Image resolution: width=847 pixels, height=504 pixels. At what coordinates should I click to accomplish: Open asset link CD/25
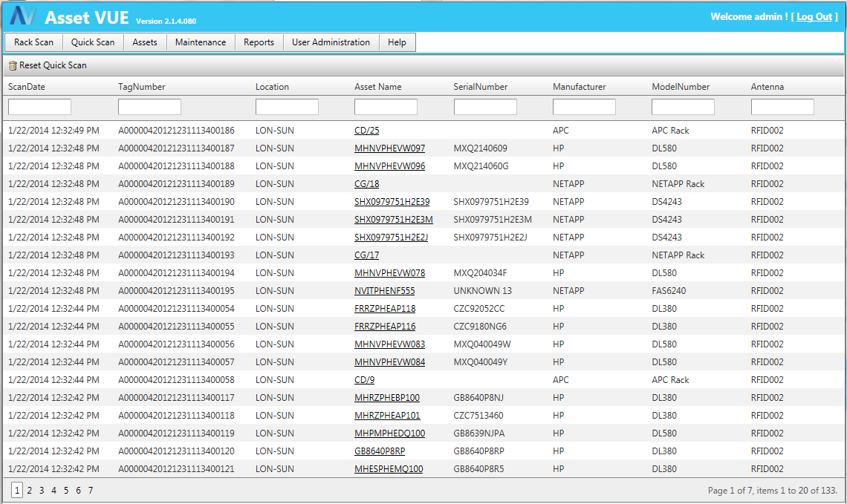point(367,131)
